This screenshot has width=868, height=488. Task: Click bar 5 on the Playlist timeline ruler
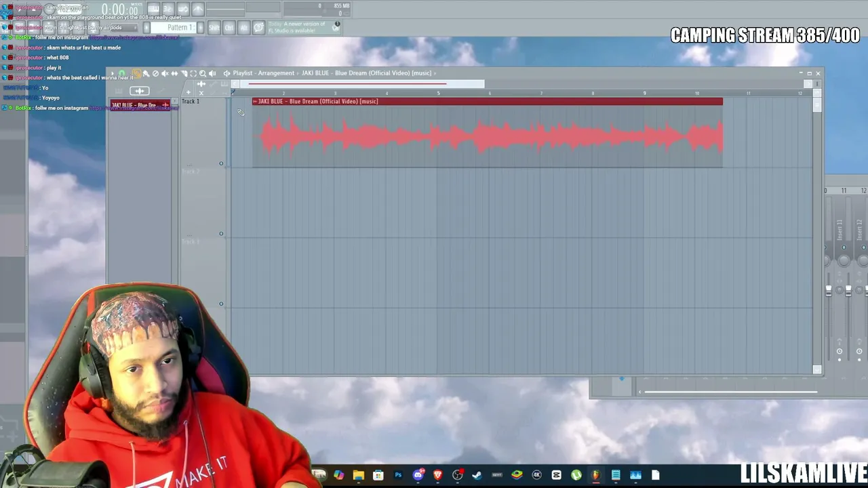438,93
